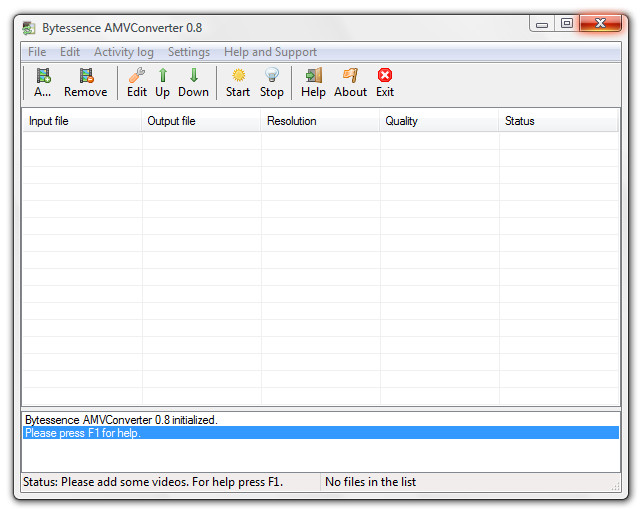Click 'No files in the list' status text

point(370,482)
